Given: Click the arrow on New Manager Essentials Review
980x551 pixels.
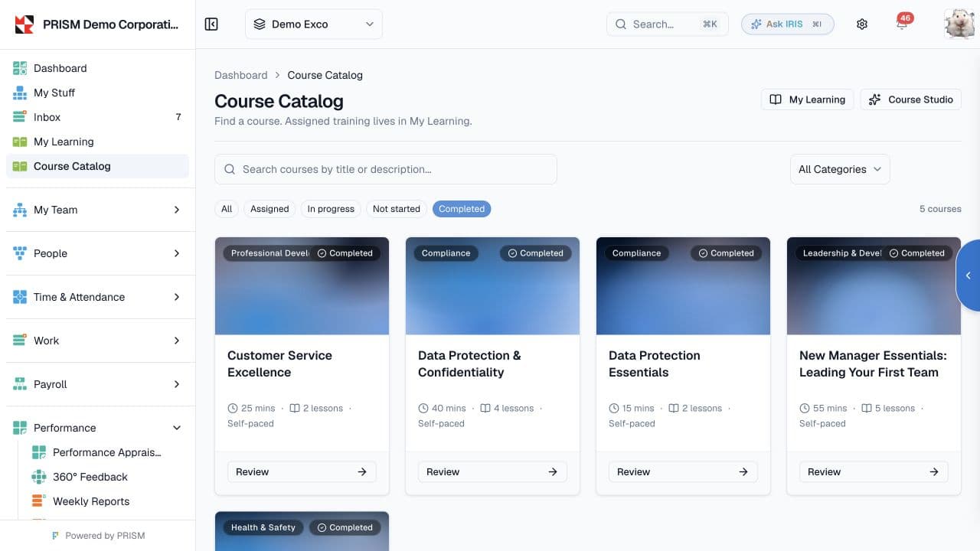Looking at the screenshot, I should 934,472.
